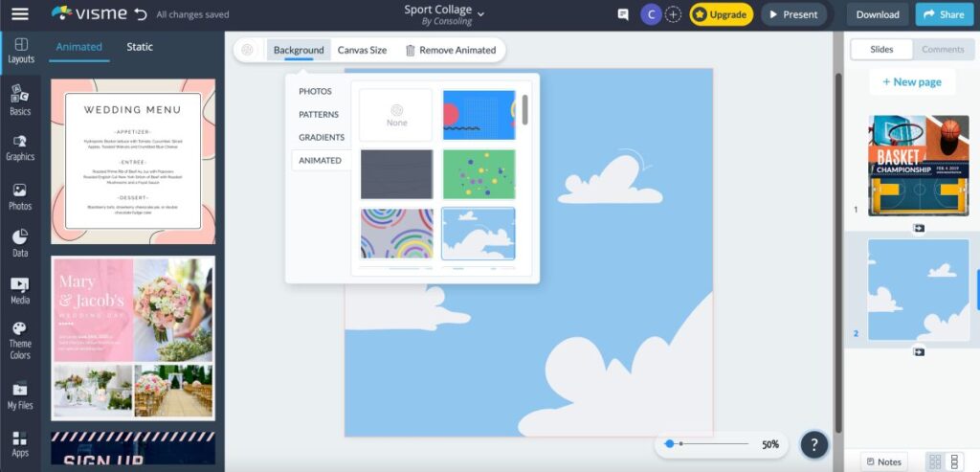Select GRADIENTS background category
The width and height of the screenshot is (980, 472).
coord(322,137)
